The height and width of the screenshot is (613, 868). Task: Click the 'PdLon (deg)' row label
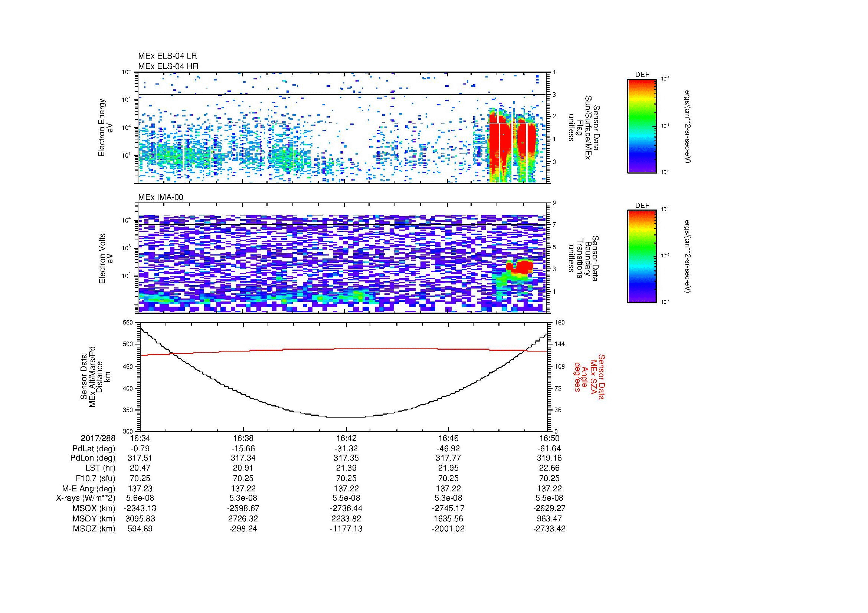(94, 458)
